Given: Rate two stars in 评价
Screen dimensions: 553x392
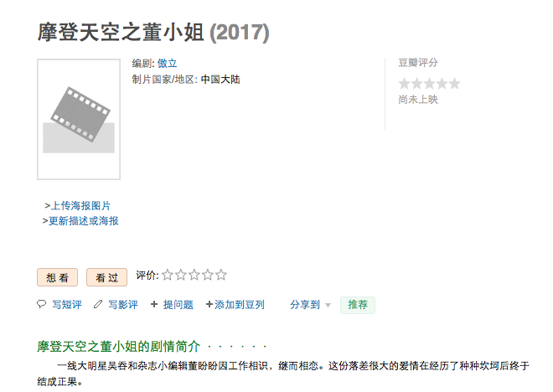Looking at the screenshot, I should 181,275.
